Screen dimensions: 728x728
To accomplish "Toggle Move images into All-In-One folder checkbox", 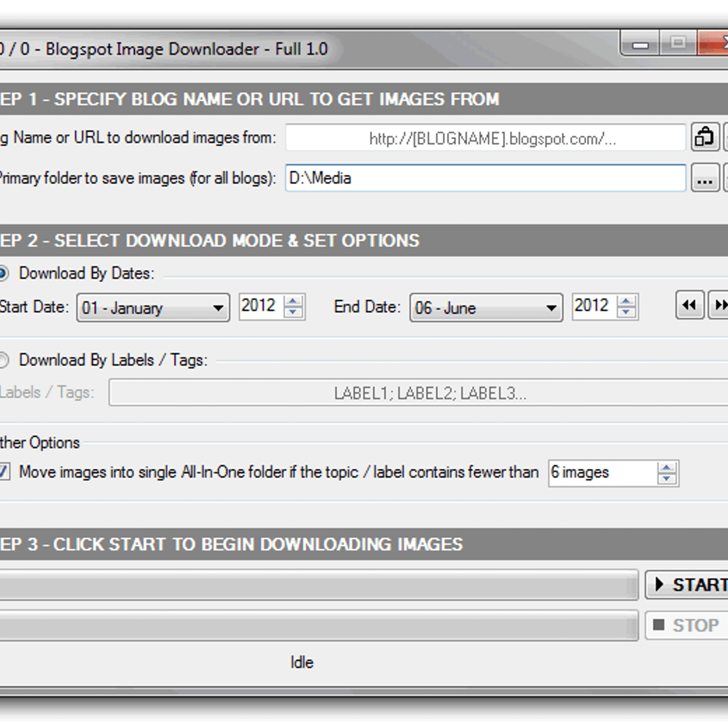I will tap(4, 472).
